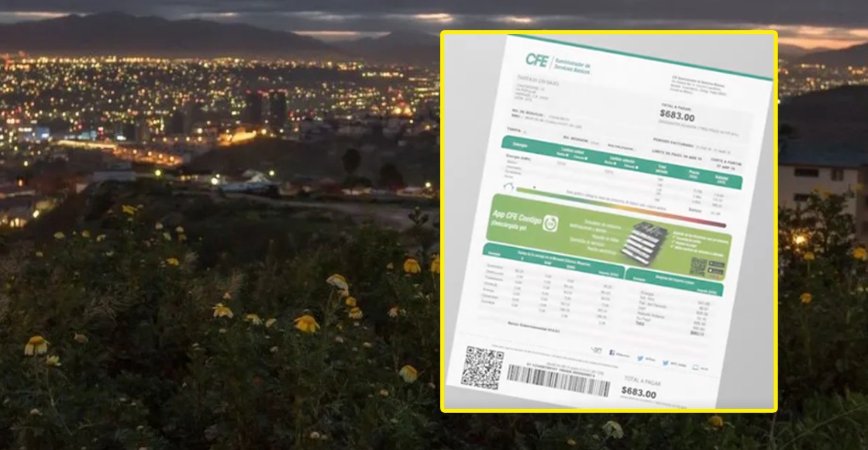Click the consumption gradient color bar
Screen dimensions: 868x450
coord(620,205)
